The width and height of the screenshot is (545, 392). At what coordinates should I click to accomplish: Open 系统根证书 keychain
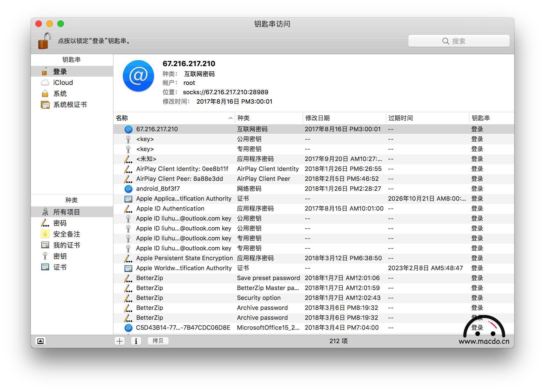tap(70, 105)
